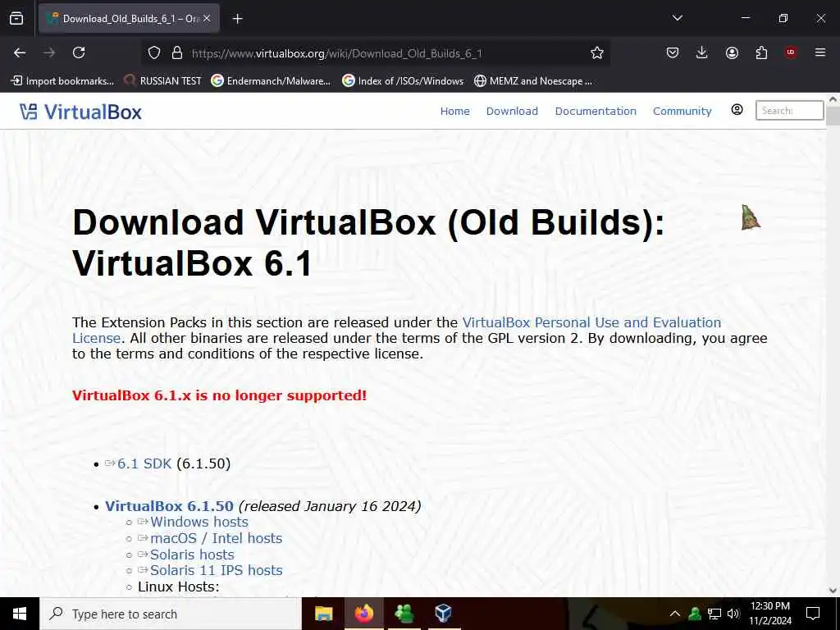The image size is (840, 630).
Task: Click the scrollbar up arrow
Action: pyautogui.click(x=833, y=99)
